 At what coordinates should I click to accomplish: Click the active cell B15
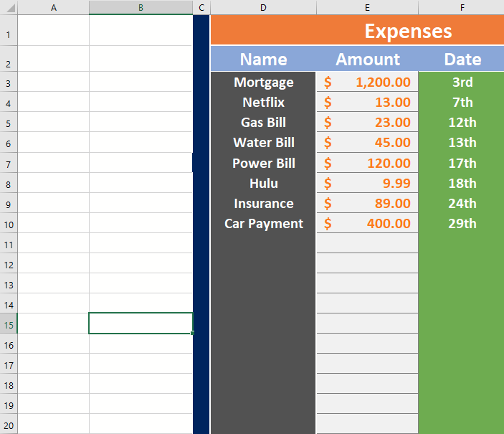pos(141,323)
